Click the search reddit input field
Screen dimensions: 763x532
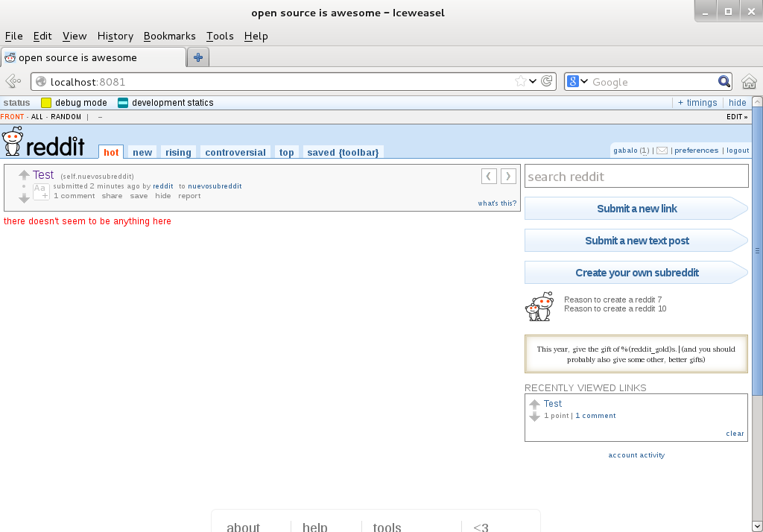click(636, 177)
